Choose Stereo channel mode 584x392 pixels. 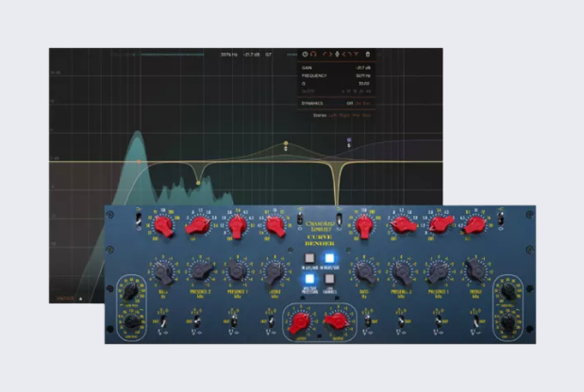(320, 115)
